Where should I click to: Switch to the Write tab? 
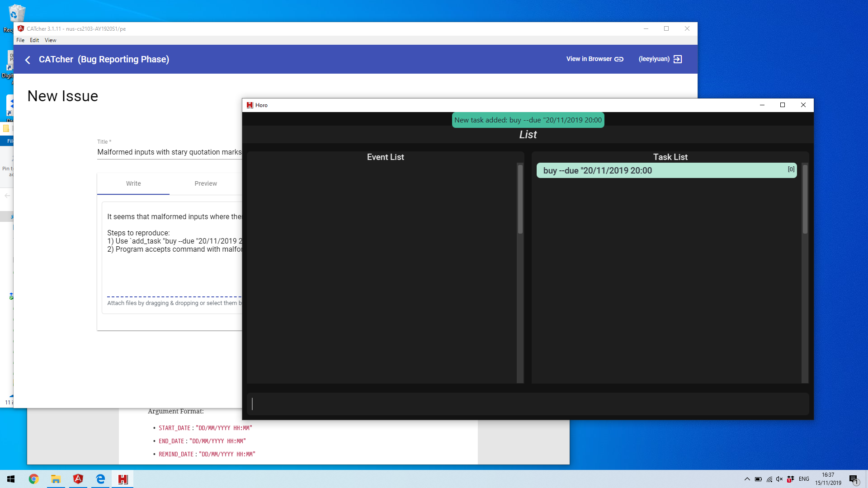pos(133,183)
